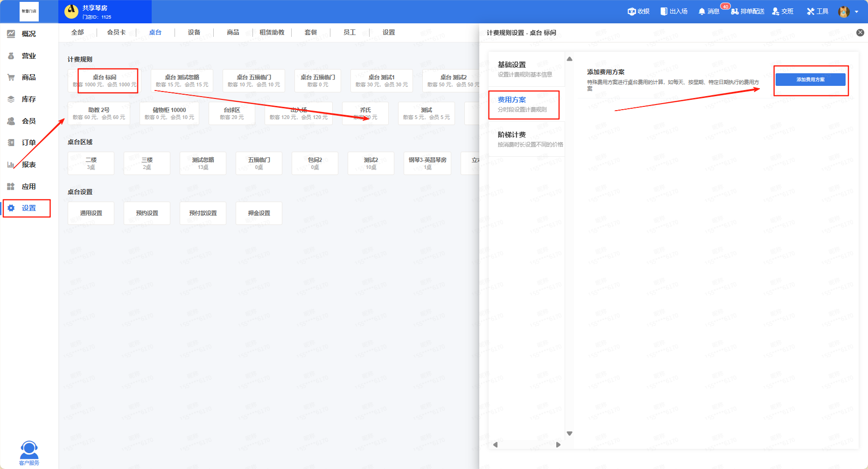This screenshot has height=469, width=868.
Task: Open the 消息 bell notifications
Action: click(701, 11)
